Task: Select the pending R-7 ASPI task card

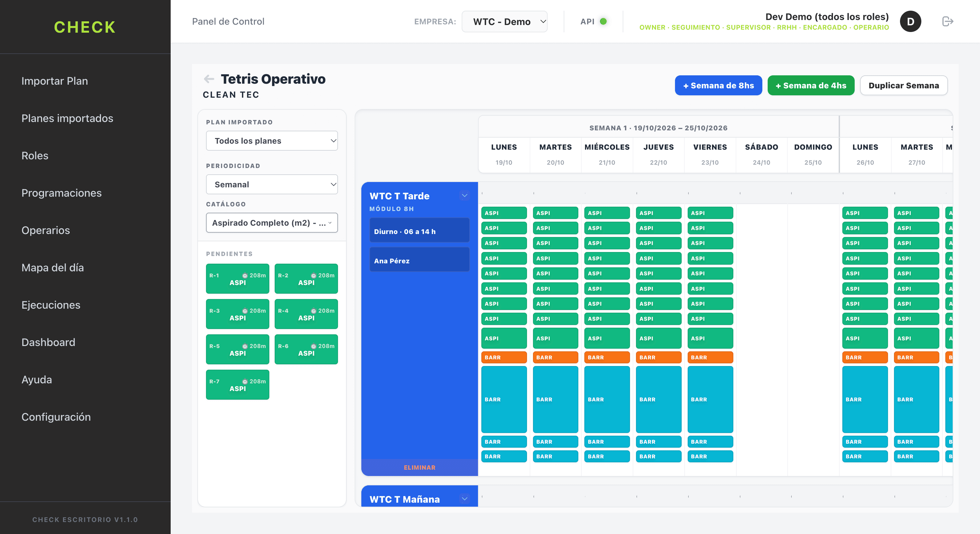Action: [x=237, y=385]
